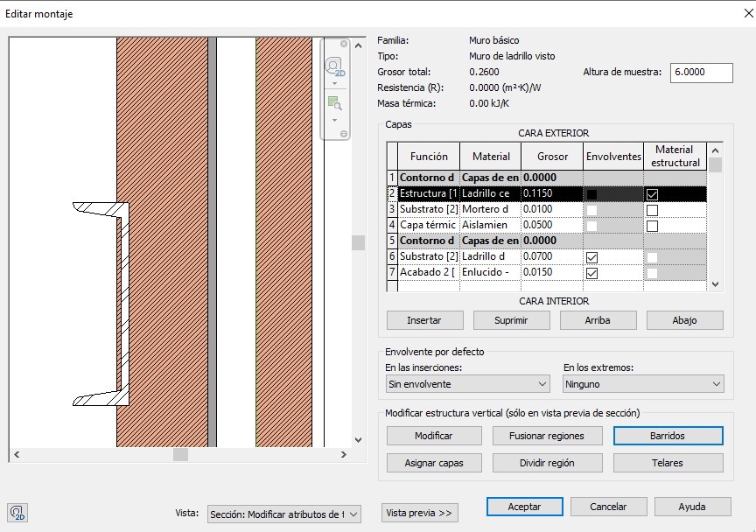Open navigation bar options at its bottom

344,133
